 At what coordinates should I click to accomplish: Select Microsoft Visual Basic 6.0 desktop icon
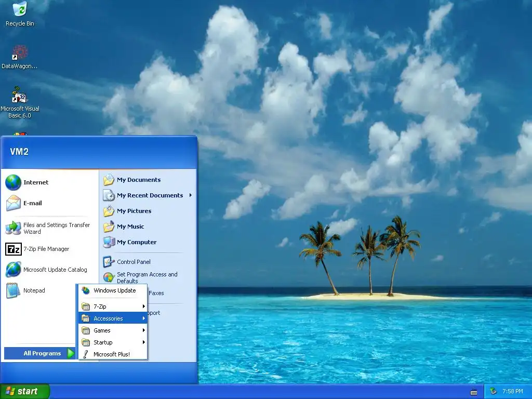click(19, 95)
